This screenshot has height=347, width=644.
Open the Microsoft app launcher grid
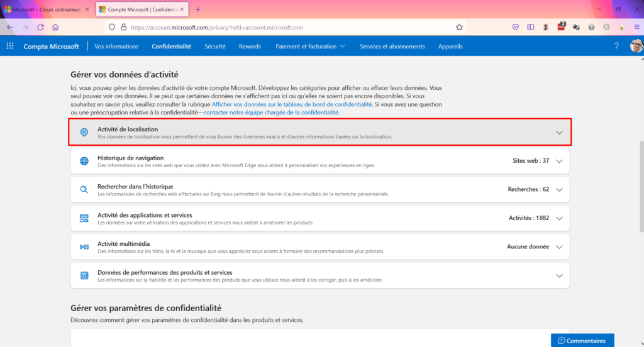point(10,46)
